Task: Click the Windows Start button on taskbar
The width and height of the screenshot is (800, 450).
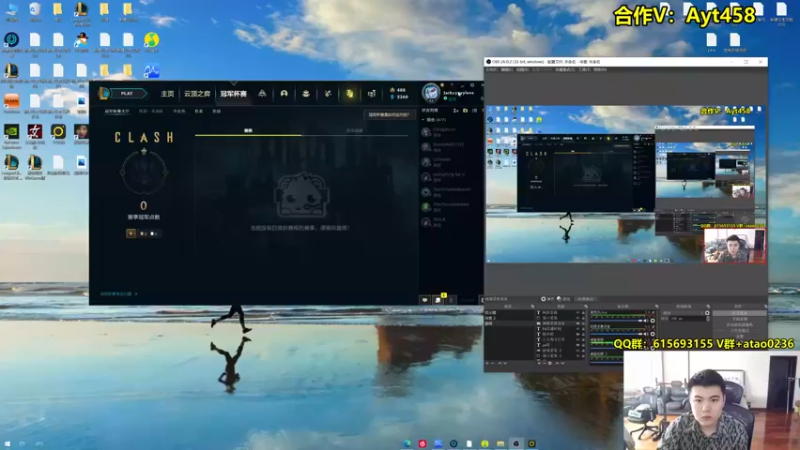Action: pyautogui.click(x=7, y=444)
